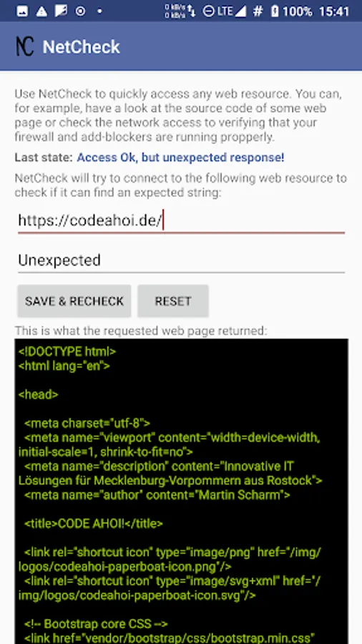This screenshot has width=362, height=644.
Task: Tap the hash symbol status icon
Action: tap(258, 11)
